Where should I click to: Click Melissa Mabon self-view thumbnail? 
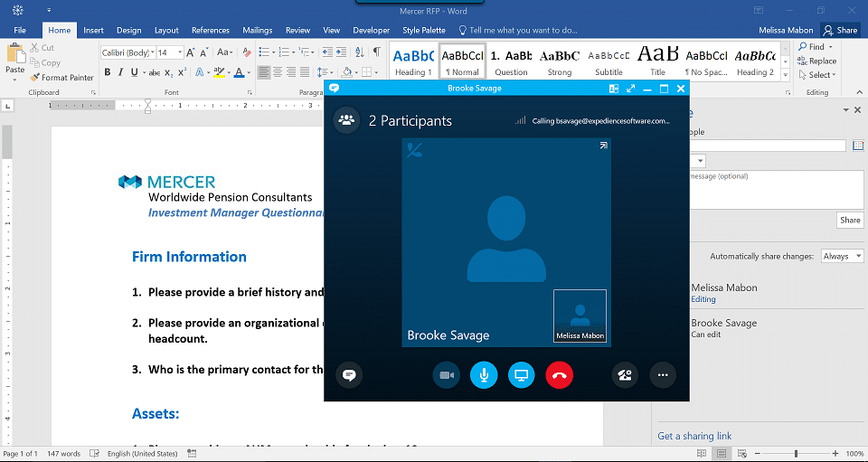[x=580, y=316]
